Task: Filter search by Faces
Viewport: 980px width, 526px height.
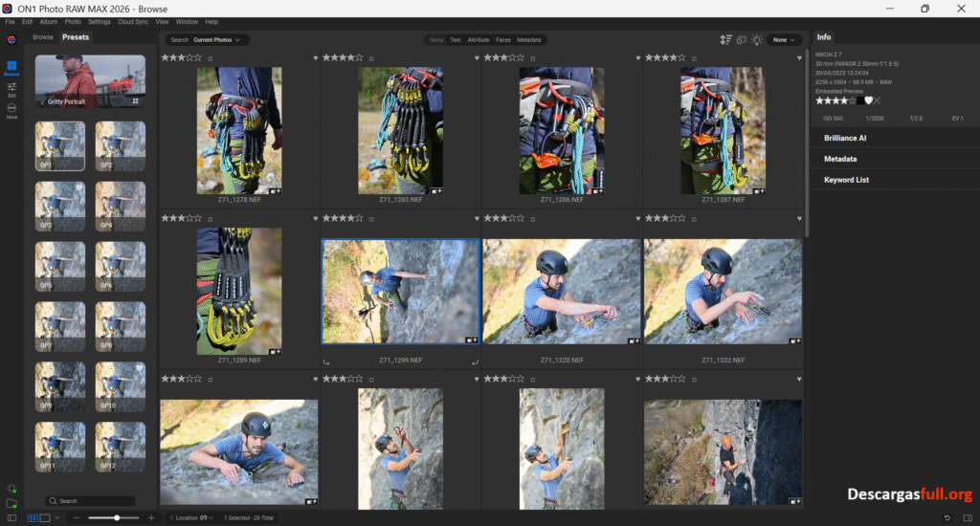Action: 503,40
